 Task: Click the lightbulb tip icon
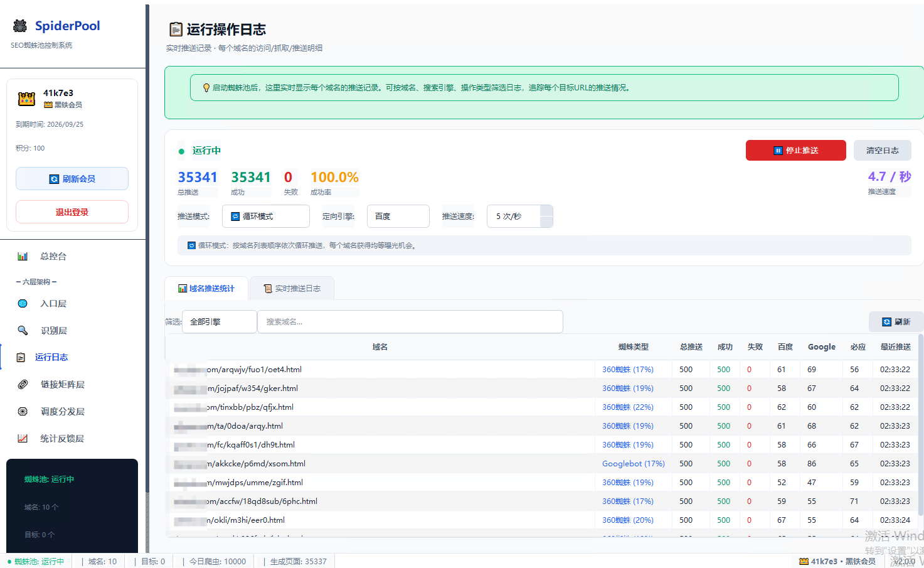click(206, 88)
